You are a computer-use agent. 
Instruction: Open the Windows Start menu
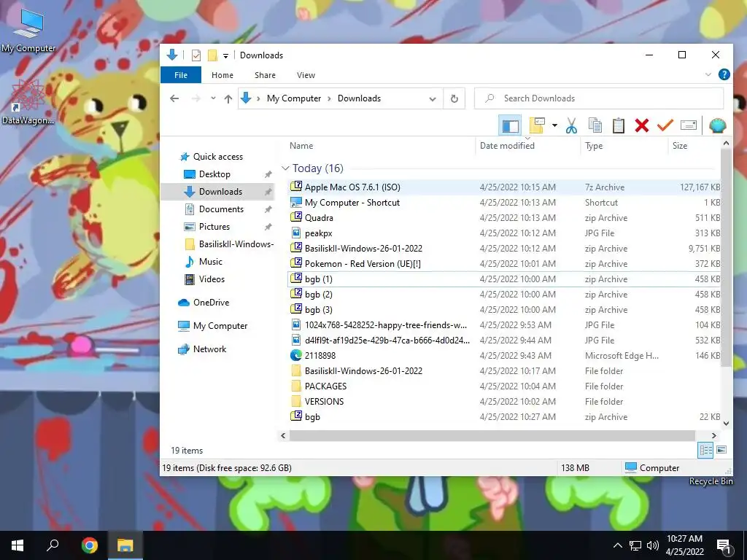(x=18, y=545)
